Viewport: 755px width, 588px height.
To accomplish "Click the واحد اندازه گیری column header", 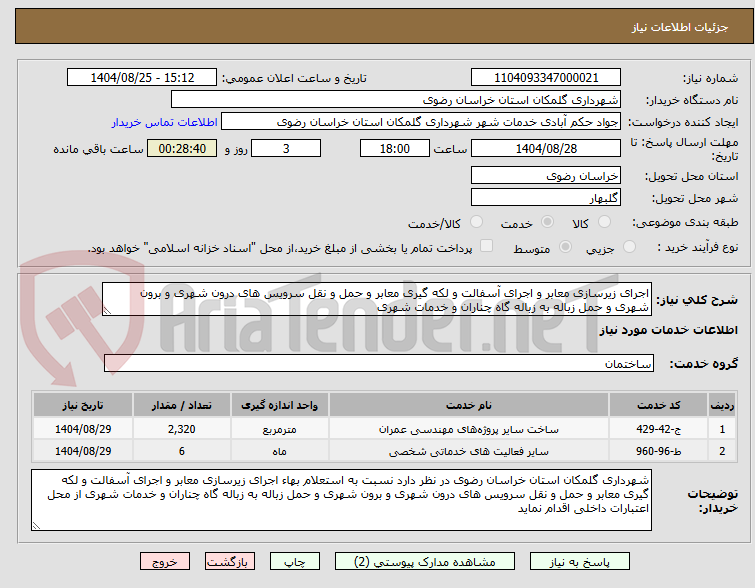I will click(280, 405).
